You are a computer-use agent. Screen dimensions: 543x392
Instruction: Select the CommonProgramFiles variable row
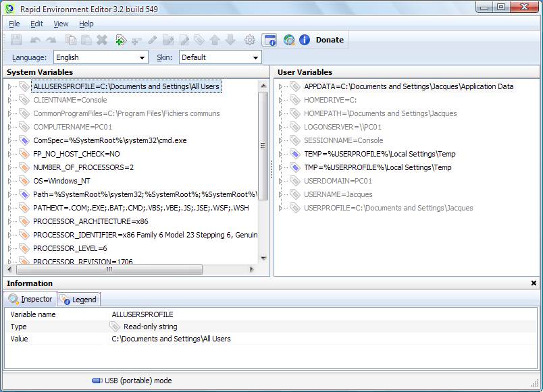point(126,113)
